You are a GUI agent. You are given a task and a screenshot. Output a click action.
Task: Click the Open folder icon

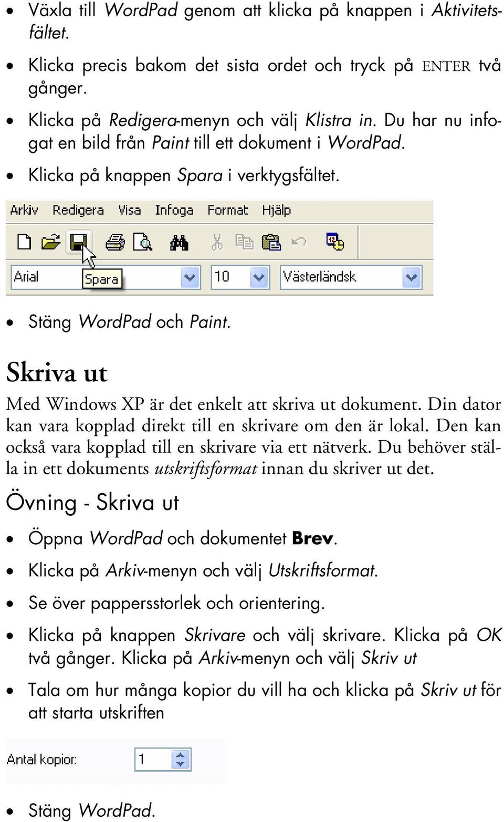click(x=51, y=242)
